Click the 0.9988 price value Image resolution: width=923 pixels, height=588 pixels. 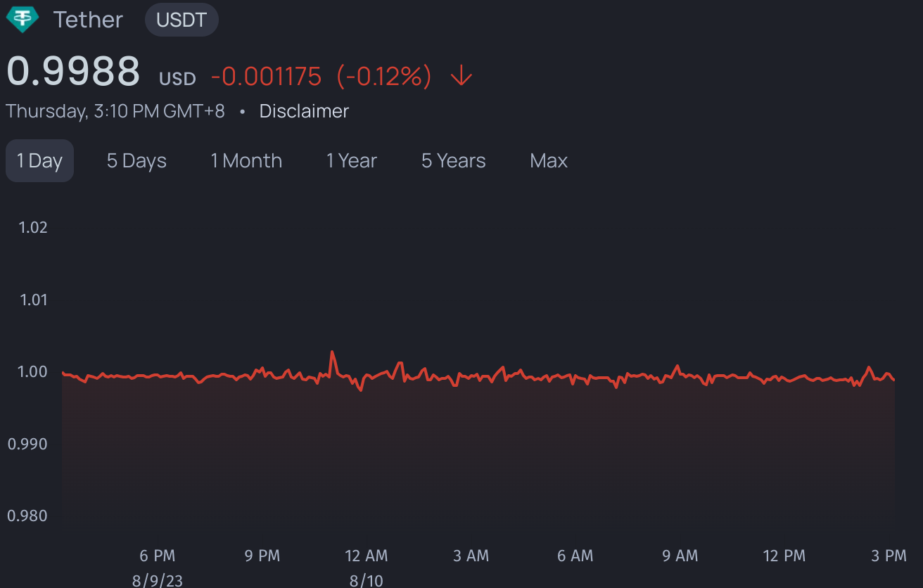pyautogui.click(x=73, y=72)
